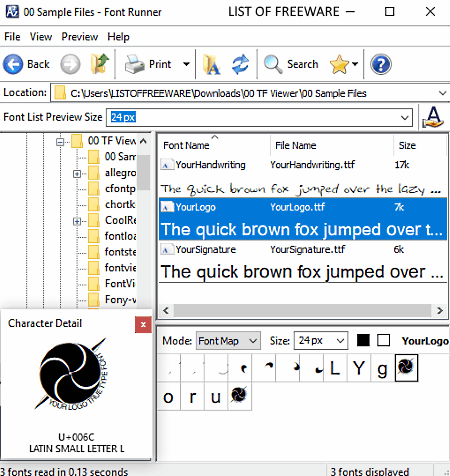Click the folder tree scroll up arrow
The width and height of the screenshot is (450, 476).
(x=143, y=141)
